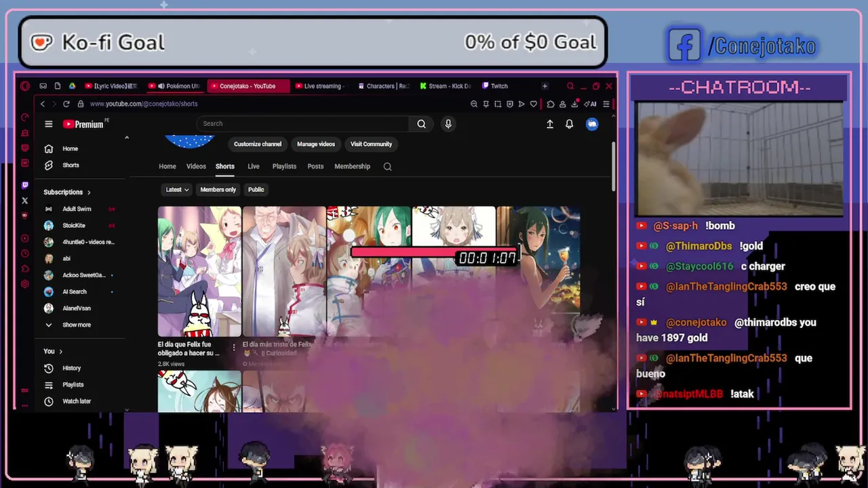Switch to Pokémon browser tab
868x488 pixels.
pos(175,86)
